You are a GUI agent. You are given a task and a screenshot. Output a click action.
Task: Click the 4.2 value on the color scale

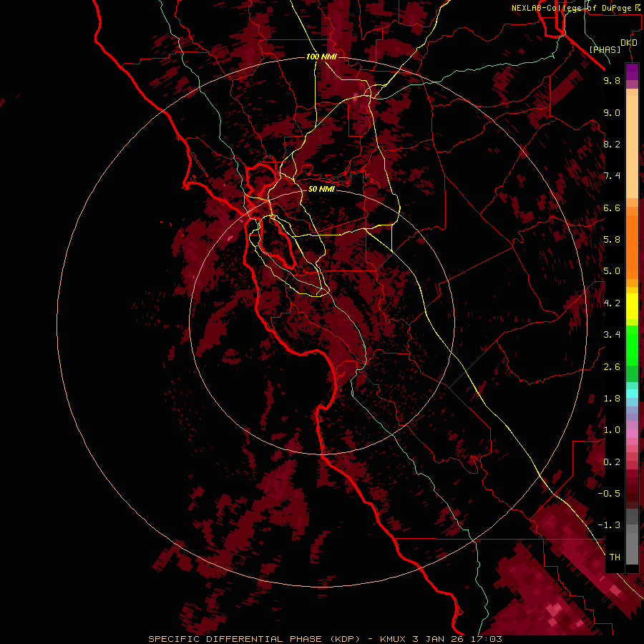[612, 303]
